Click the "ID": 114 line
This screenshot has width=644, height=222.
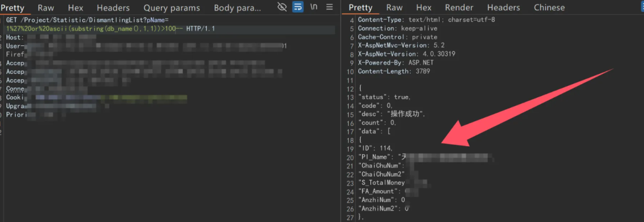376,149
